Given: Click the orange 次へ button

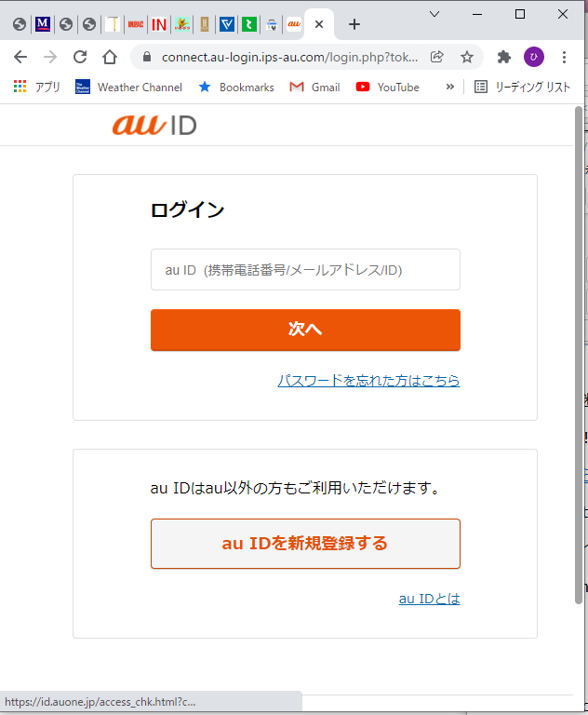Looking at the screenshot, I should (x=305, y=330).
